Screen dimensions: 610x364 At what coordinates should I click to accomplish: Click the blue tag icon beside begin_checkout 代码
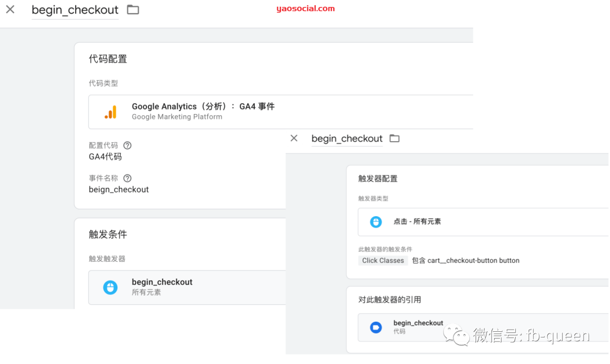376,327
